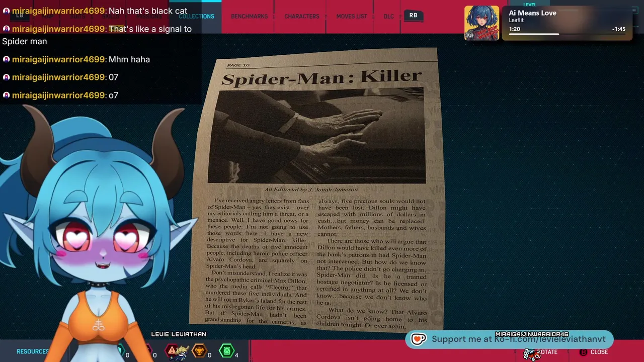Click the Ai Means Love song title

point(532,13)
